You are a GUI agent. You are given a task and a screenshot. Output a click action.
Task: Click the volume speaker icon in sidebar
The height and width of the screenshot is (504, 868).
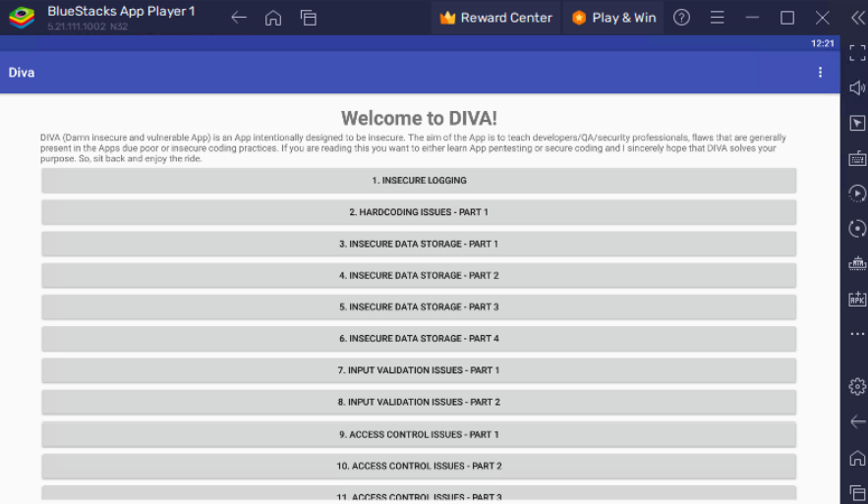tap(857, 88)
